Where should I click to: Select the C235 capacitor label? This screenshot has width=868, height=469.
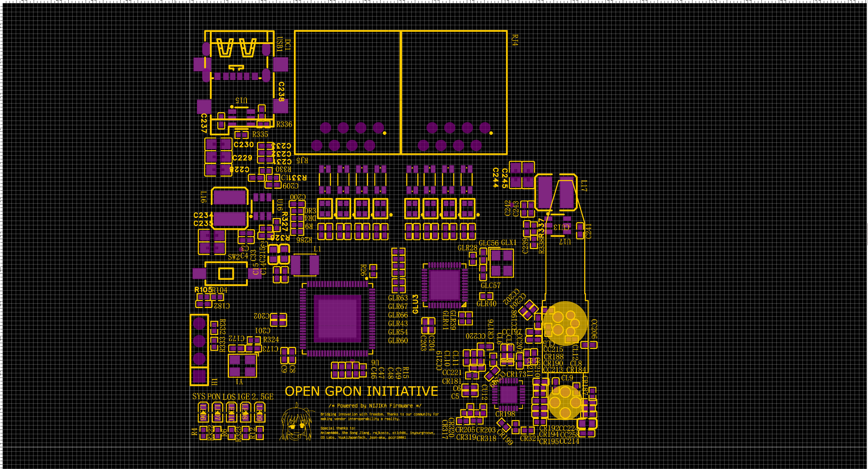203,223
